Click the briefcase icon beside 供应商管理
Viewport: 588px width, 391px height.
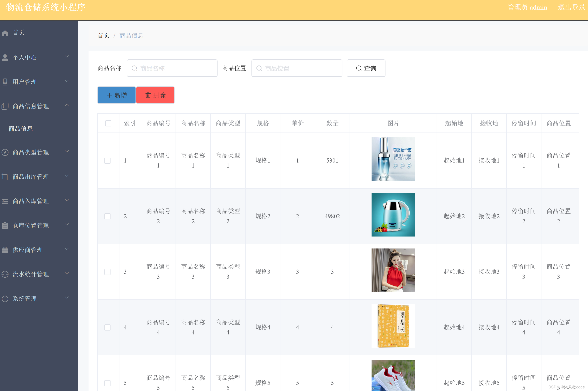tap(5, 250)
